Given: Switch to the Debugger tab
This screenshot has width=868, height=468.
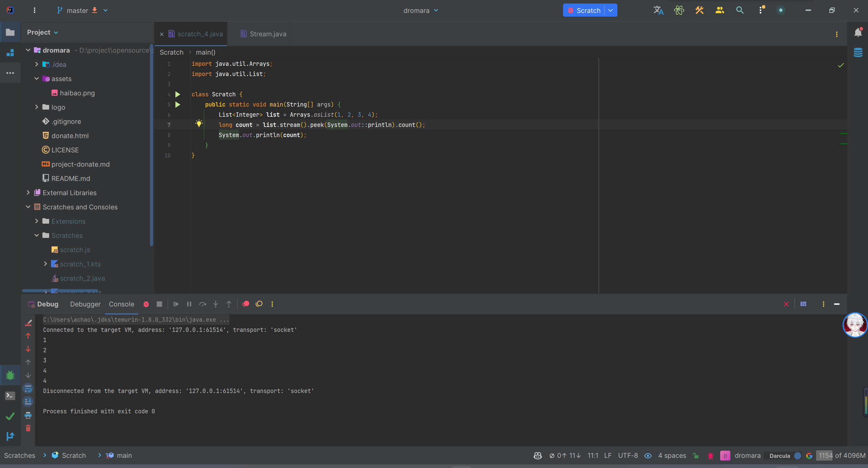Looking at the screenshot, I should click(85, 304).
